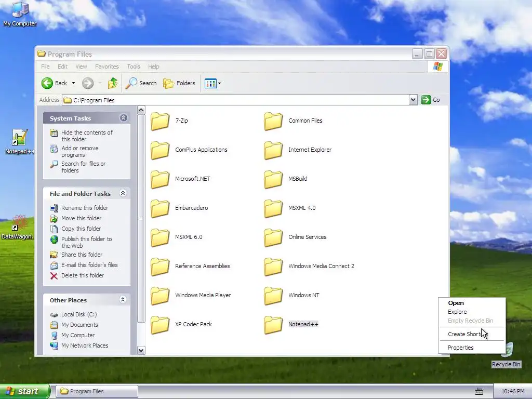Choose Properties in the context menu
The height and width of the screenshot is (399, 532).
pyautogui.click(x=472, y=348)
